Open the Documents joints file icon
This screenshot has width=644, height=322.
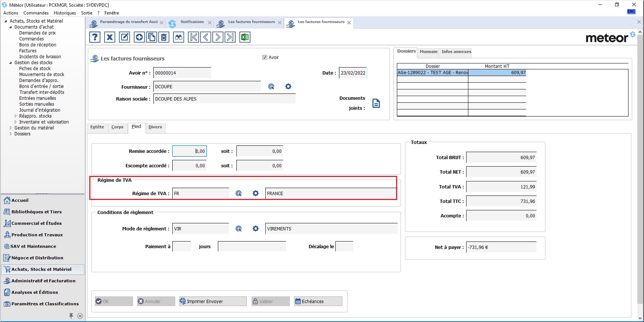point(376,103)
